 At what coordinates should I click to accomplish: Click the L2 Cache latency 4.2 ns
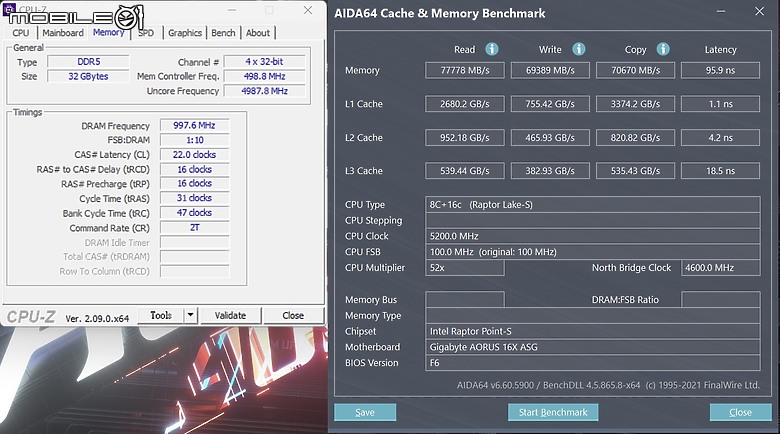(x=720, y=137)
